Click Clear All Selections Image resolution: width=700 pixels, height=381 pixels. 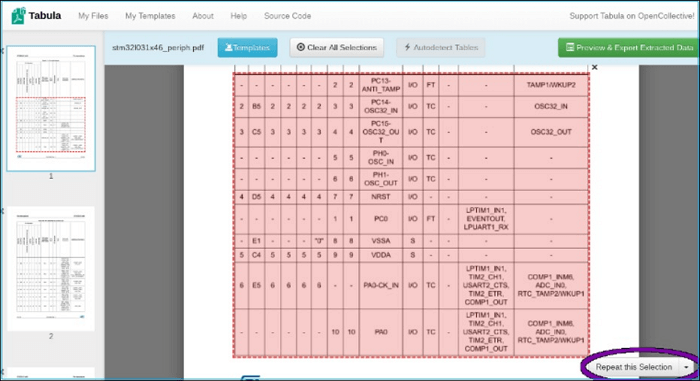pyautogui.click(x=337, y=47)
